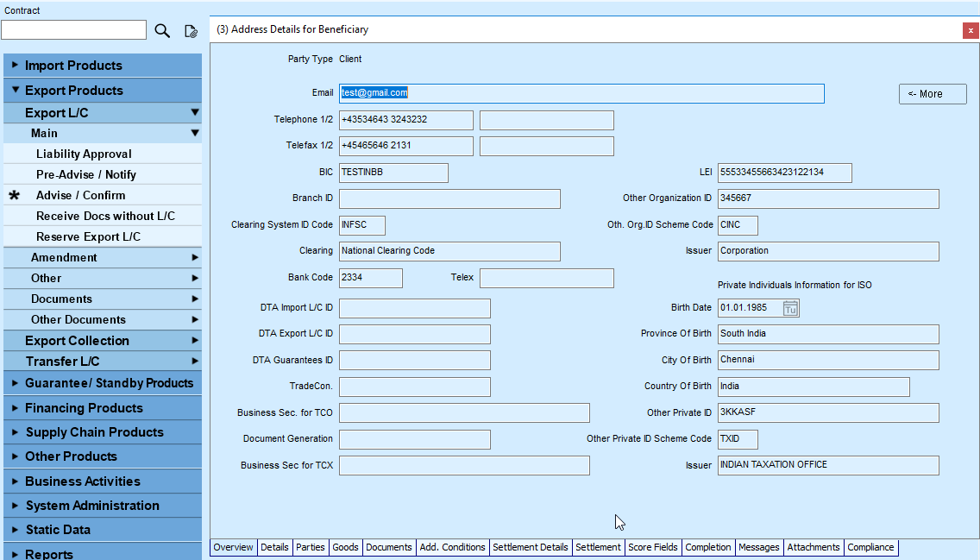Screen dimensions: 980x560
Task: Open Reserve Export L/C item
Action: (x=88, y=236)
